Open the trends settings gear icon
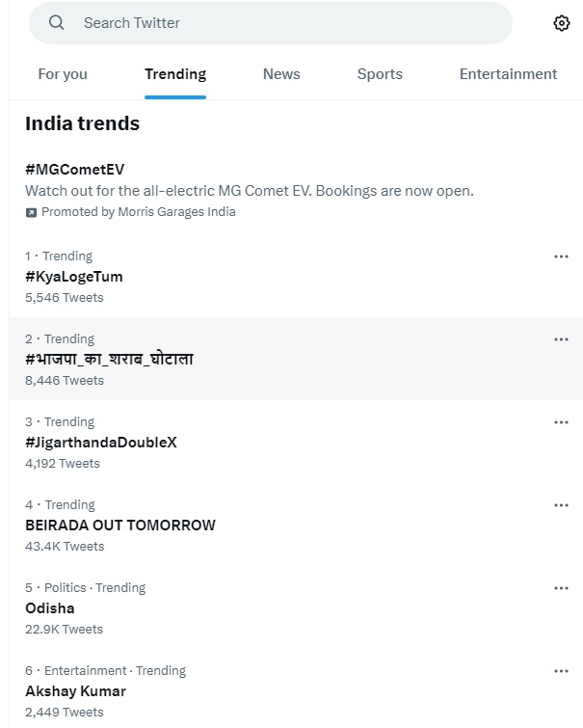Viewport: 583px width, 728px height. [x=562, y=23]
